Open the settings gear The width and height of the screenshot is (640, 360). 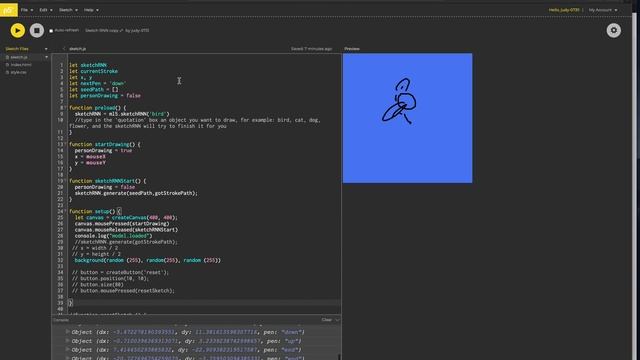pyautogui.click(x=613, y=31)
